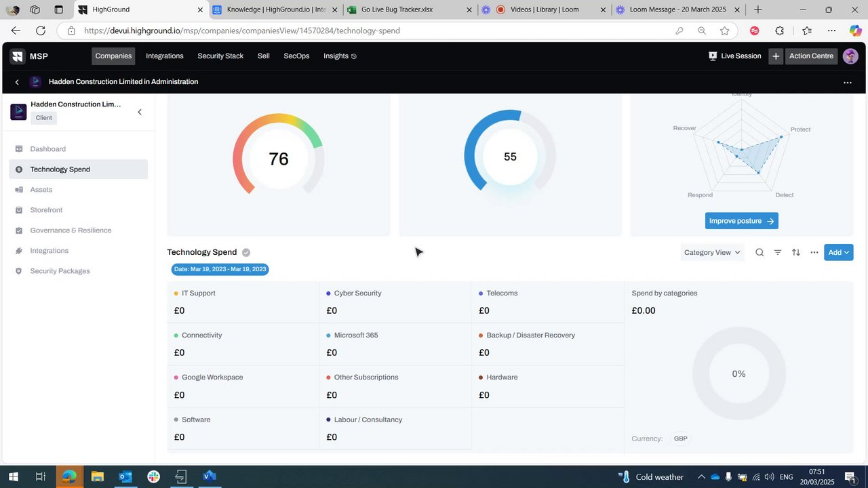Open search in Technology Spend toolbar
Viewport: 868px width, 488px height.
click(x=759, y=252)
